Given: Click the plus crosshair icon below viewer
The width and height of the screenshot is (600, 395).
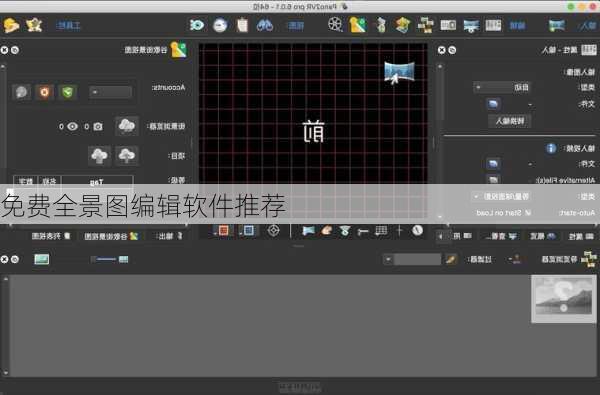Looking at the screenshot, I should pyautogui.click(x=399, y=230).
